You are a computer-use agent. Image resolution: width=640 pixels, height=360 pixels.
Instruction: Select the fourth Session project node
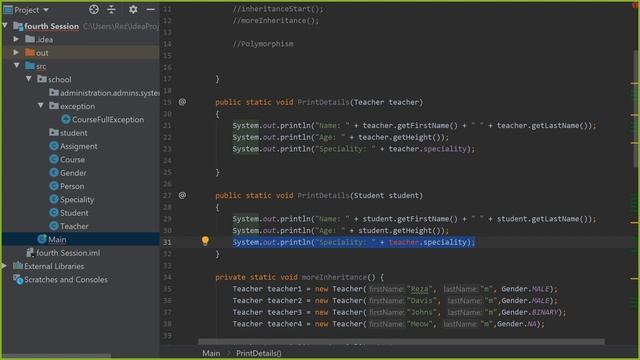(x=51, y=26)
